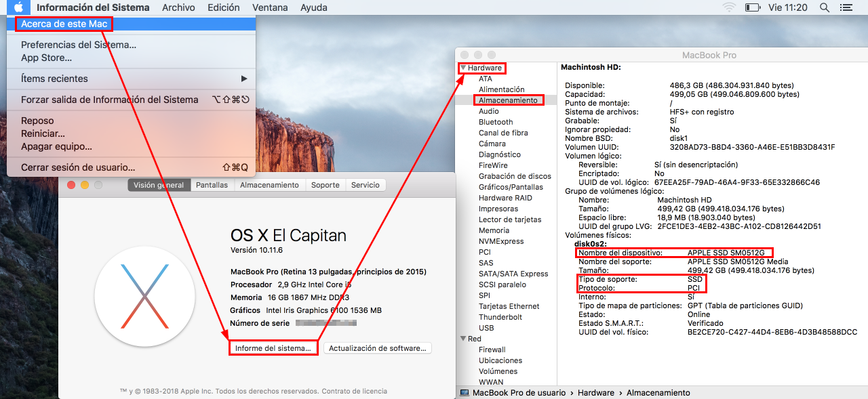Open the Ayuda menu

coord(314,7)
